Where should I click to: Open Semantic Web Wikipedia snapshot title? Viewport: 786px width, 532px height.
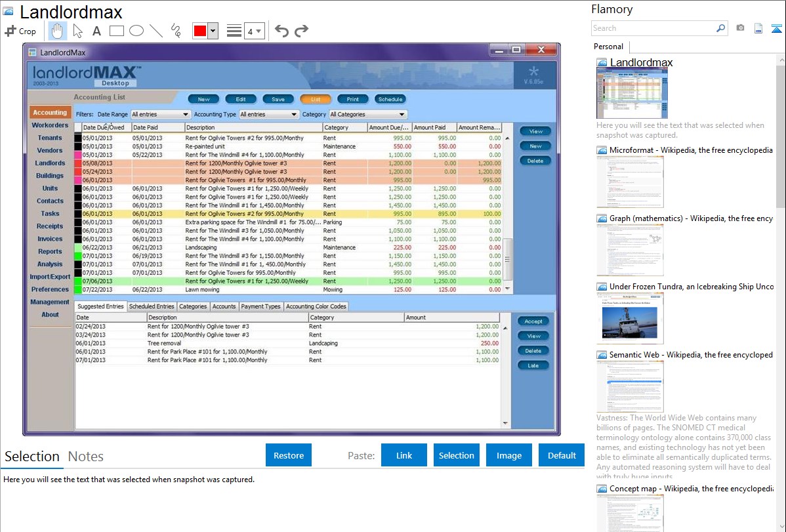coord(691,355)
